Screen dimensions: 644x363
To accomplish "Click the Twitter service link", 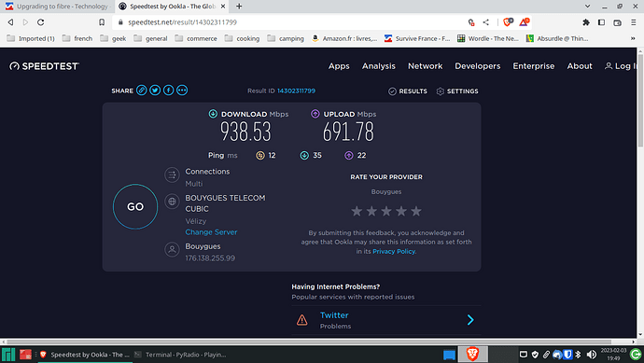I will pos(334,315).
